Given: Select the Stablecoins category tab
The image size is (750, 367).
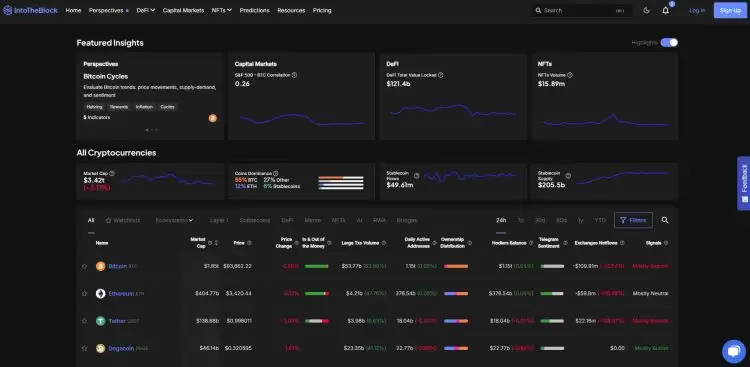Looking at the screenshot, I should pos(254,220).
